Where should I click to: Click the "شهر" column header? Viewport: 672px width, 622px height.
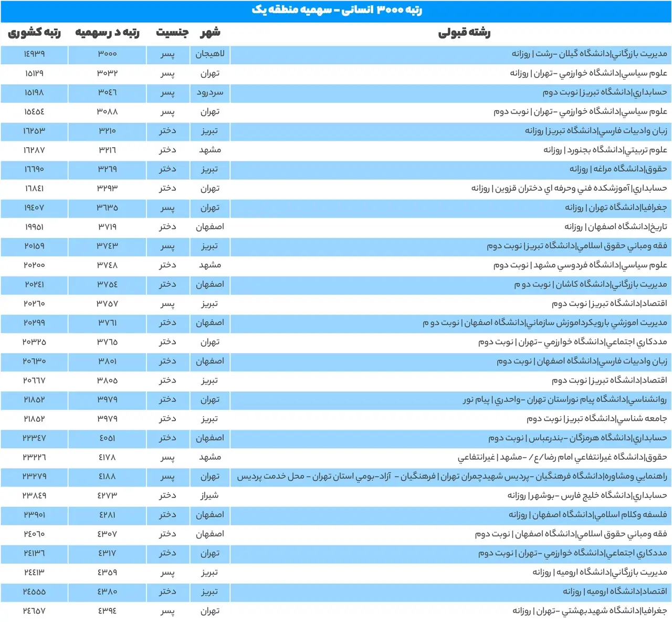pyautogui.click(x=210, y=33)
